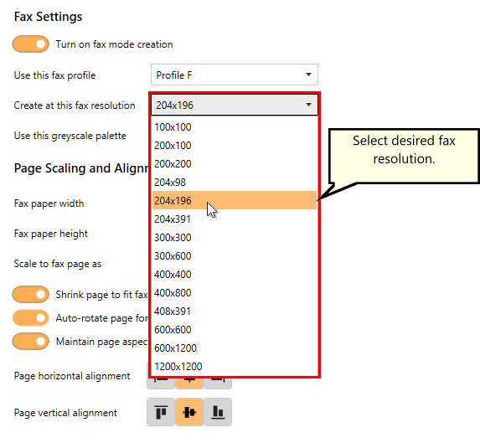Viewport: 480px width, 448px height.
Task: Toggle Shrink page to fit fax switch
Action: (31, 295)
